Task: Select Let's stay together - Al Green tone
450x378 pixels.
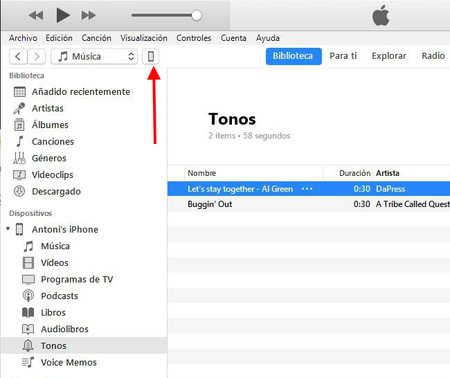Action: pos(240,189)
